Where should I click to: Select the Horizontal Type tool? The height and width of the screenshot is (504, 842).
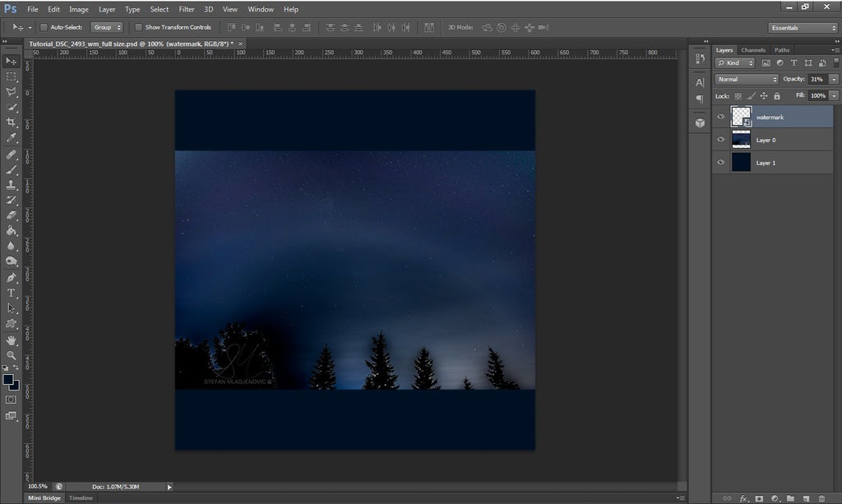pos(12,293)
